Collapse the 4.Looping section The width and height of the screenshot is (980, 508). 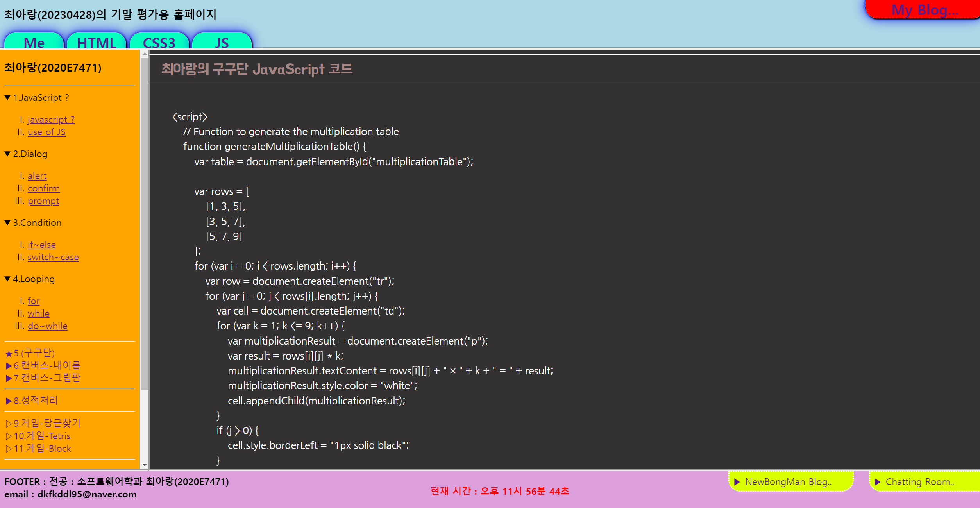[7, 279]
